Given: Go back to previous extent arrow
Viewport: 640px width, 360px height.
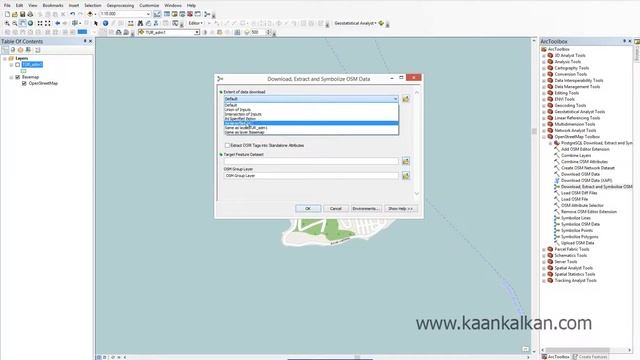Looking at the screenshot, I should (x=58, y=23).
